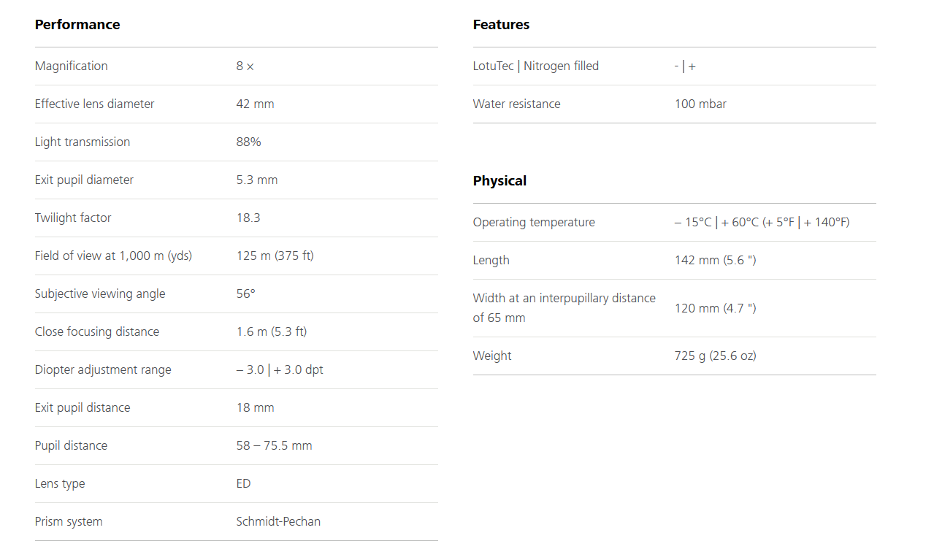Image resolution: width=934 pixels, height=560 pixels.
Task: Click the "142 mm (5.6 ")" length value
Action: [715, 261]
